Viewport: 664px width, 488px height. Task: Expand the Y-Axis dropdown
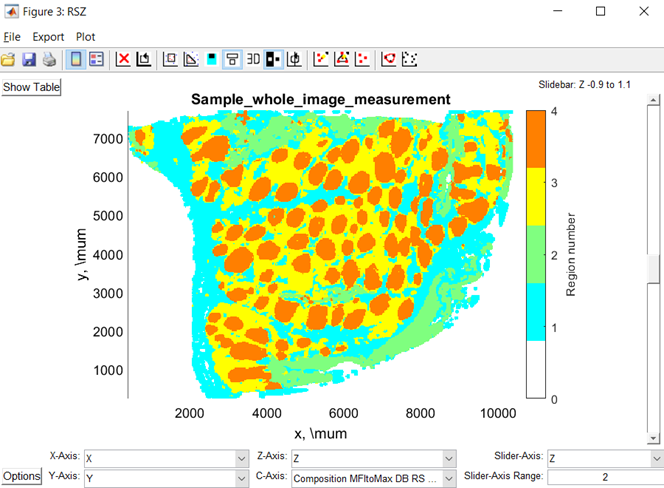click(x=241, y=479)
